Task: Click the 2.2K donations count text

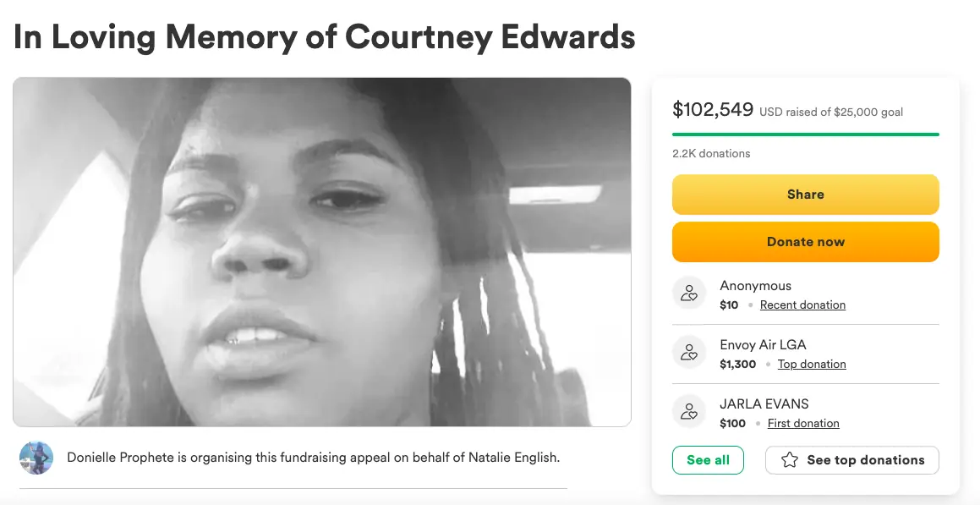Action: point(711,153)
